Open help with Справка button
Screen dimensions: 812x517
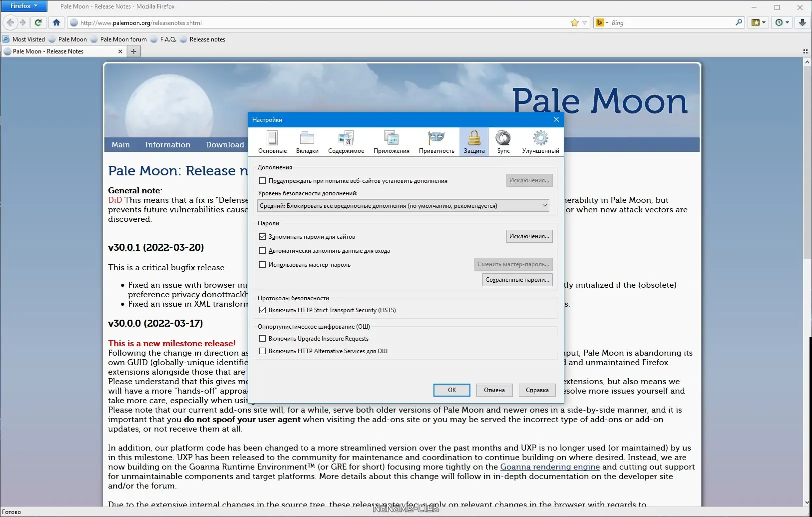[x=537, y=390]
